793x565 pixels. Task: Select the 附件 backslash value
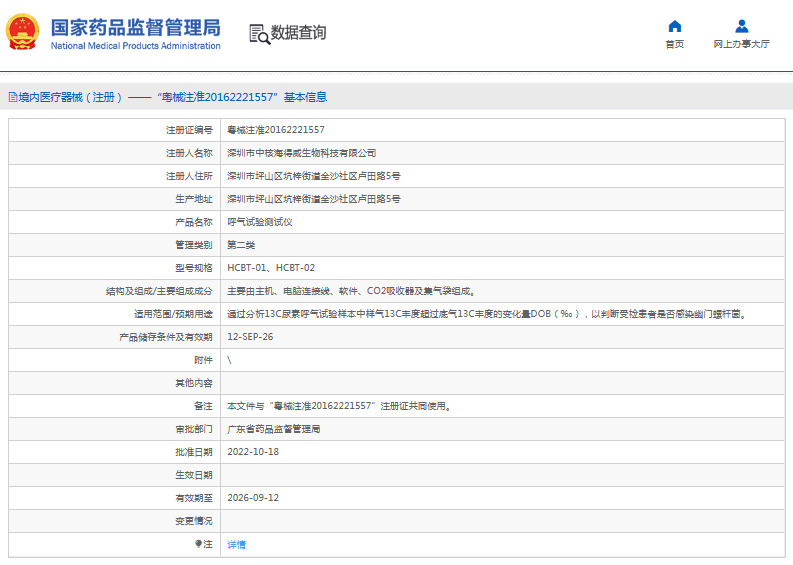coord(229,360)
